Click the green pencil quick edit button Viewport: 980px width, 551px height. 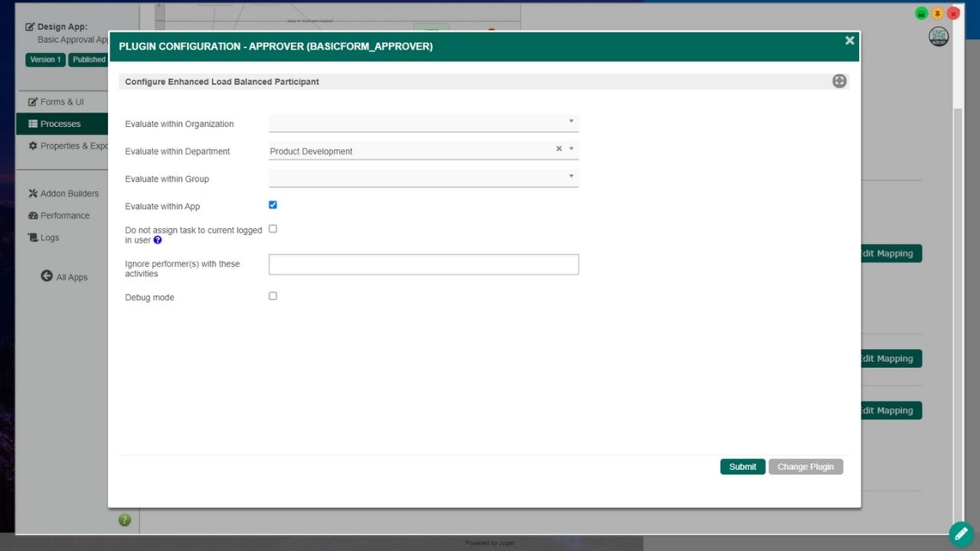coord(961,534)
